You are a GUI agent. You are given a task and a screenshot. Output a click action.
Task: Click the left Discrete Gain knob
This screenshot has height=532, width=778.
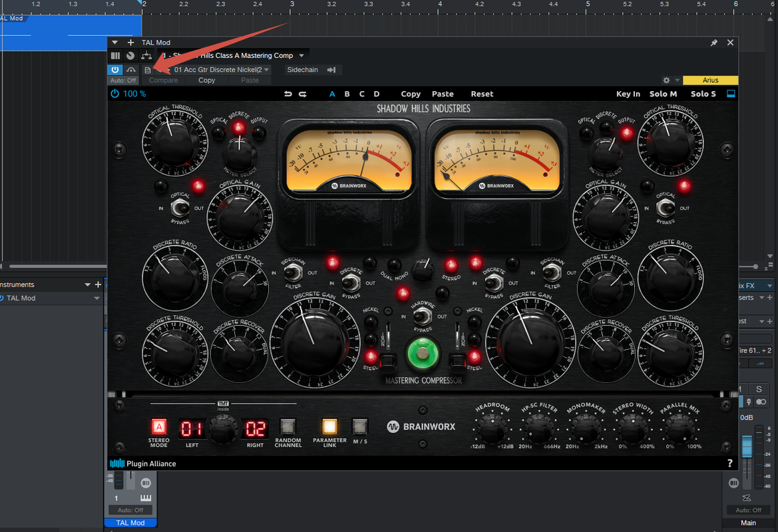(314, 343)
